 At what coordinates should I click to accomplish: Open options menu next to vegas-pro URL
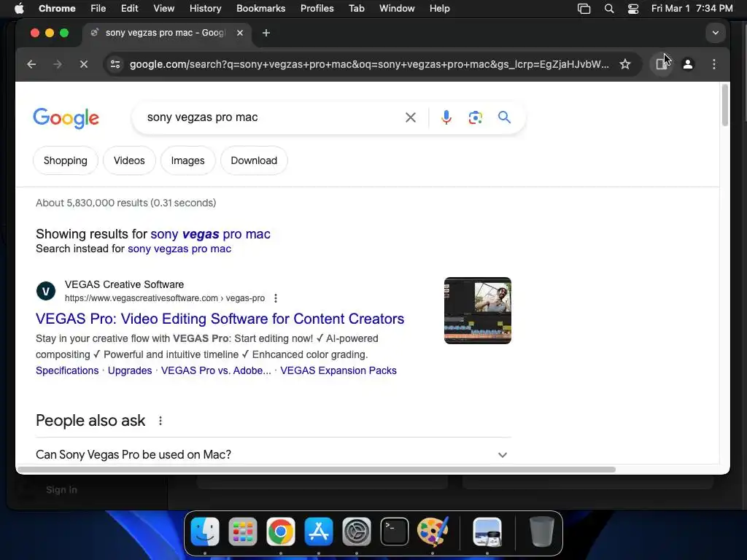(x=275, y=298)
